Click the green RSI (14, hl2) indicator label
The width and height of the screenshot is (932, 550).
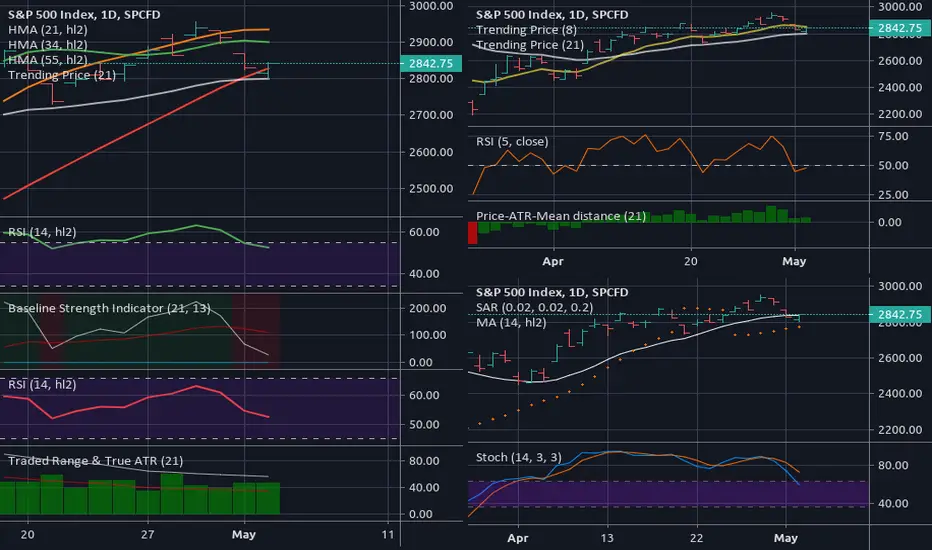[x=42, y=232]
